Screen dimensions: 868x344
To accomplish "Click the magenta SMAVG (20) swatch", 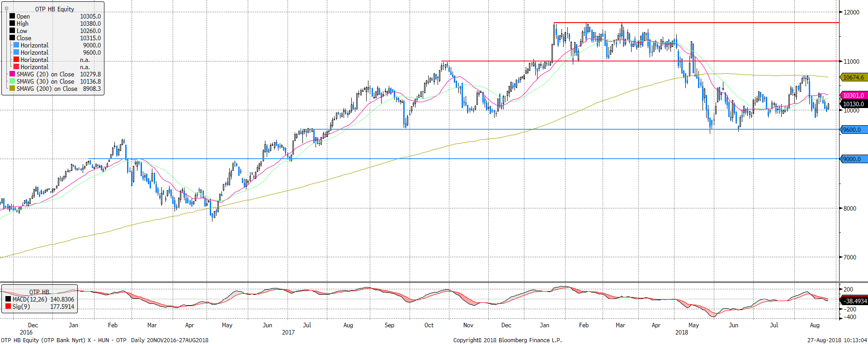I will tap(12, 74).
